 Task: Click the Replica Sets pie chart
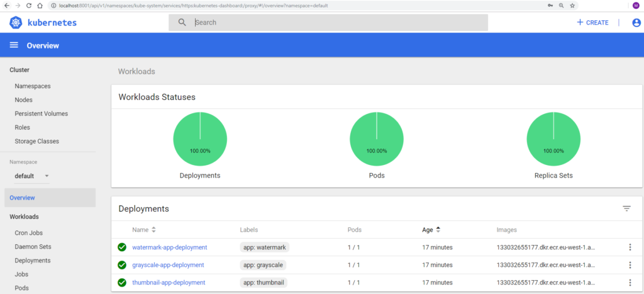coord(553,139)
